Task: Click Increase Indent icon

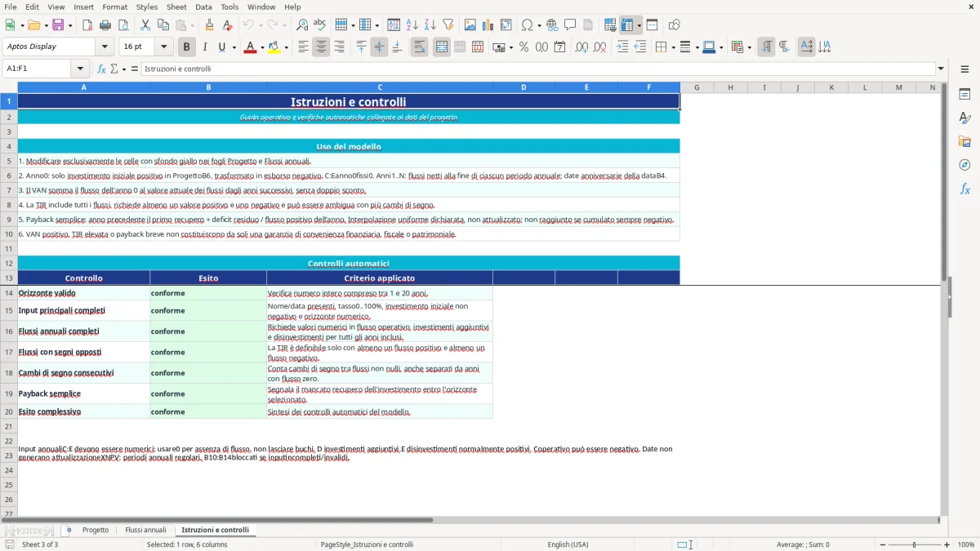Action: (x=622, y=47)
